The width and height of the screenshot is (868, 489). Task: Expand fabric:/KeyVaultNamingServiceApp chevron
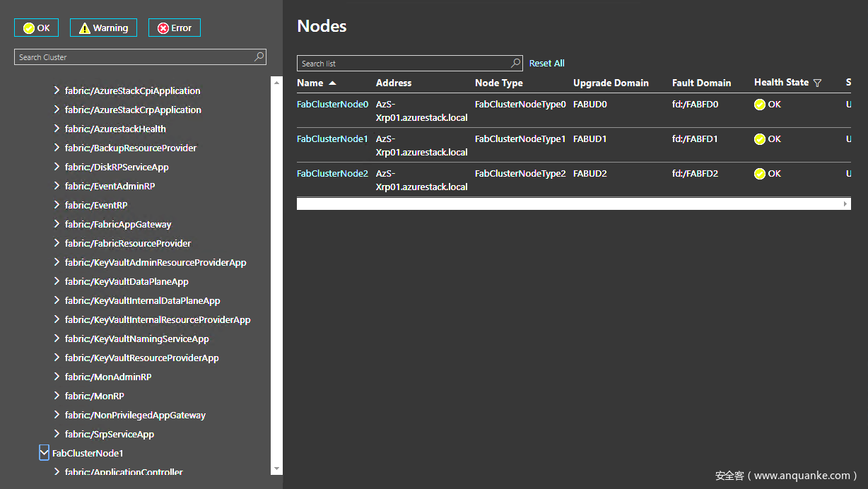[57, 338]
